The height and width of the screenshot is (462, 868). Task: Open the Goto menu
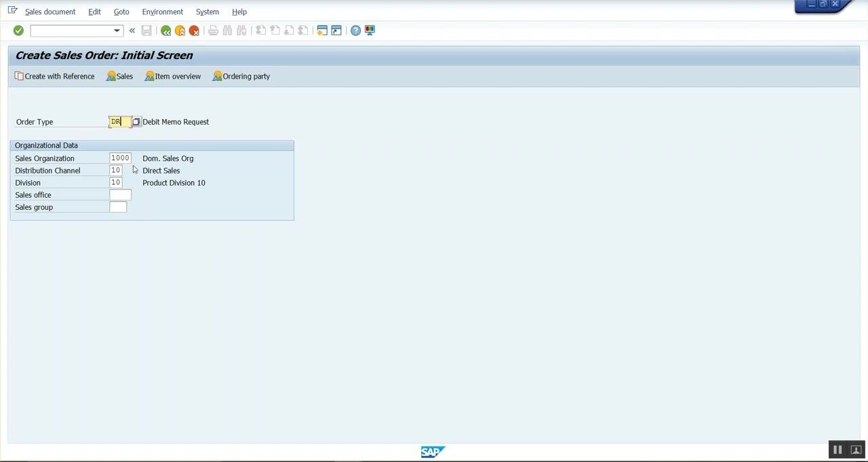pos(121,12)
